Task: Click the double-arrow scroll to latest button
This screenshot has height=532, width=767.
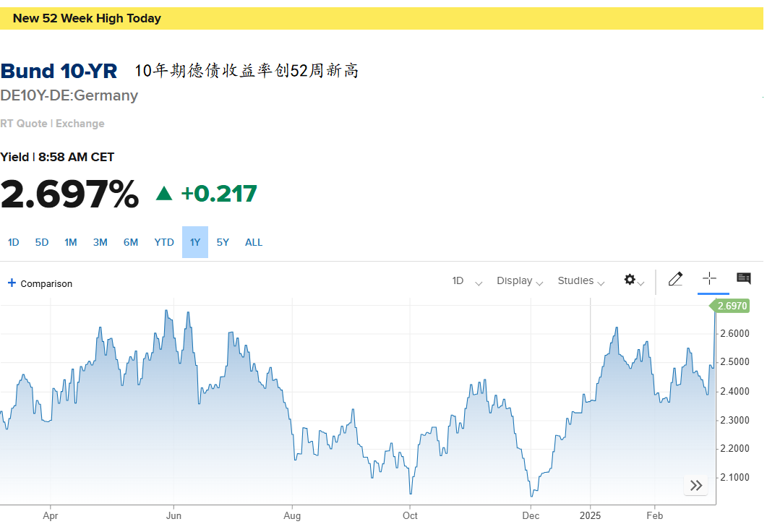Action: point(696,486)
